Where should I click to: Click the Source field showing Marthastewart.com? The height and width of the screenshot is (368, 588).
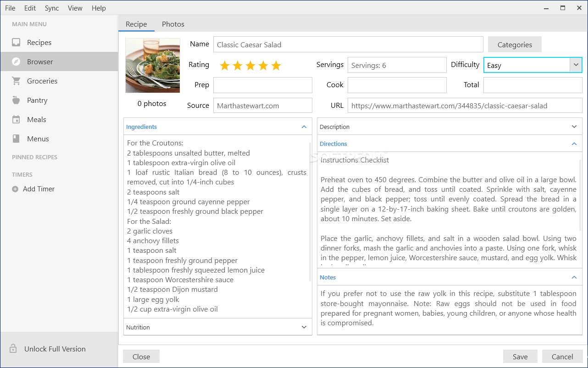[263, 106]
